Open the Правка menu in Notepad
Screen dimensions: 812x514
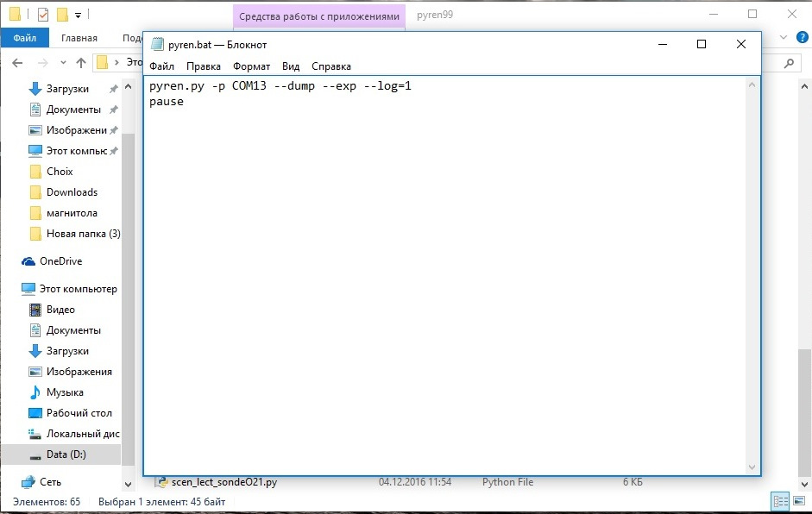point(204,66)
